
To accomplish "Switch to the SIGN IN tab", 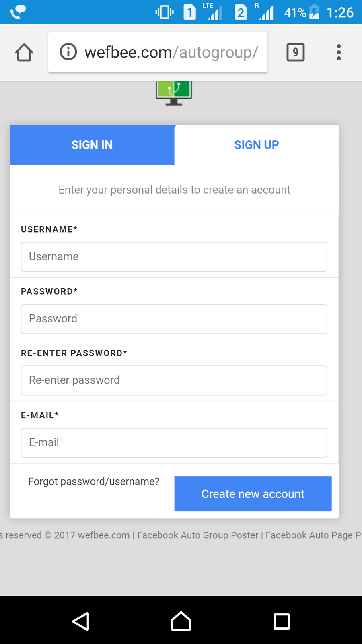I will (92, 145).
